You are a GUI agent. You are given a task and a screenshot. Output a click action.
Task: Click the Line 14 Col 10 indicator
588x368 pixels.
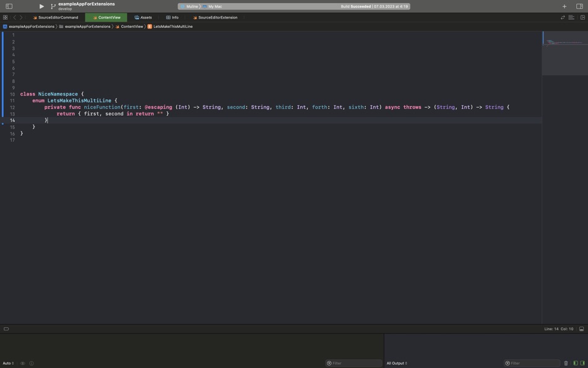pyautogui.click(x=558, y=329)
